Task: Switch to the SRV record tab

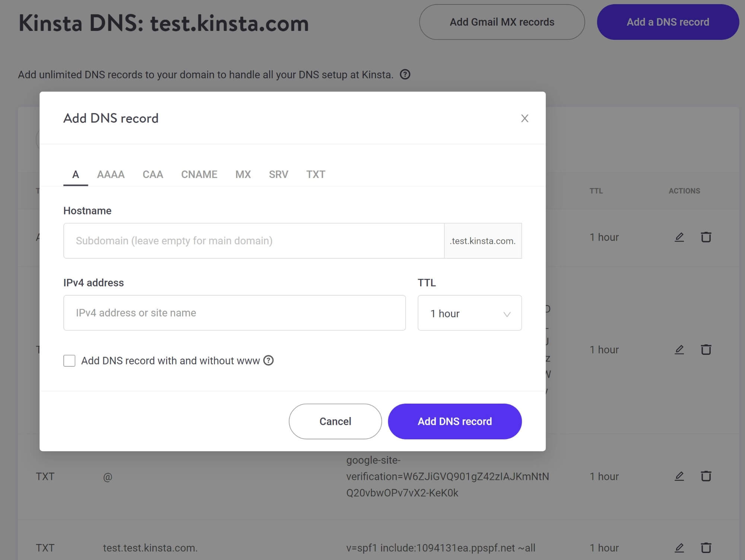Action: [279, 174]
